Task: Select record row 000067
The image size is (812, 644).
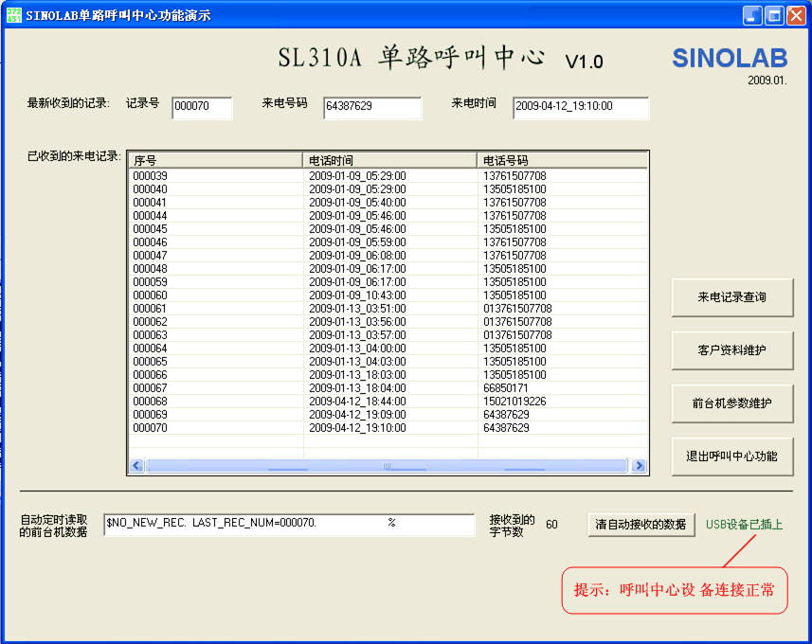Action: click(x=388, y=388)
